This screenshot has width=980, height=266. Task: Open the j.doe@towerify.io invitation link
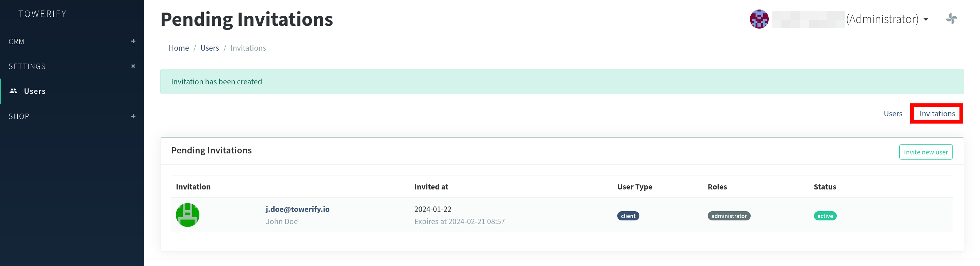[297, 209]
